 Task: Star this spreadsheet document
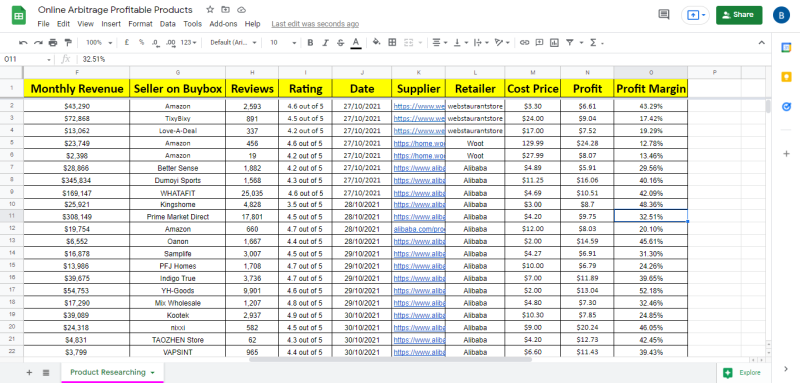(x=210, y=10)
